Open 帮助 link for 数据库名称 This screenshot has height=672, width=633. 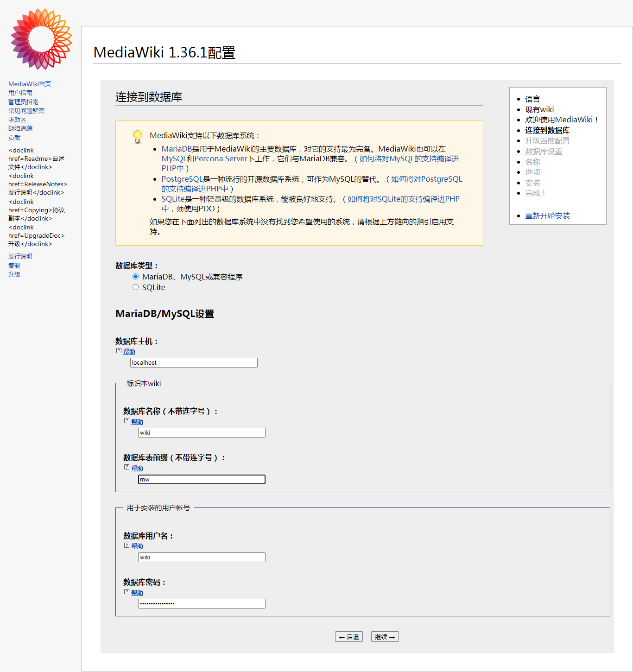click(x=137, y=422)
